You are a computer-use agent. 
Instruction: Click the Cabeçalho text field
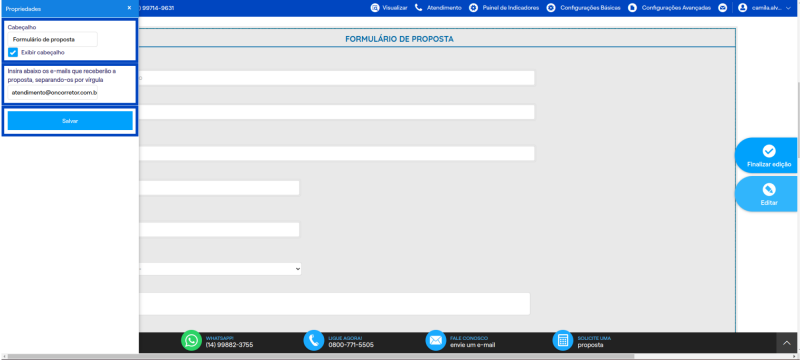click(x=53, y=39)
